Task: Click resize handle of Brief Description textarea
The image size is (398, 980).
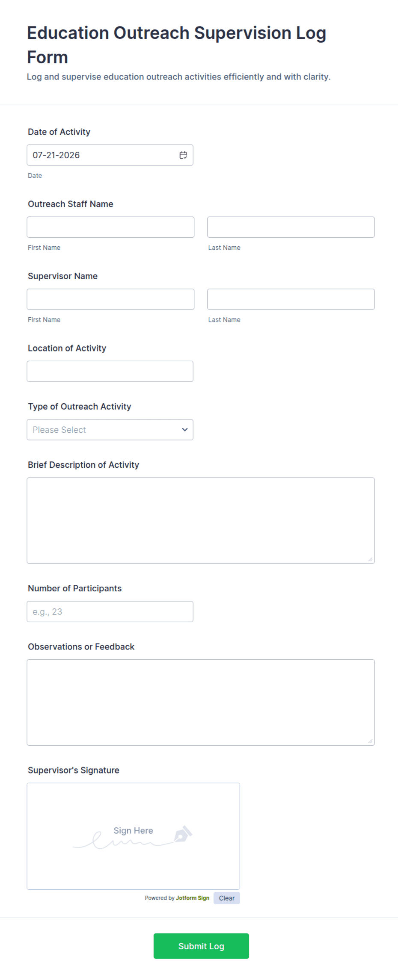Action: tap(370, 559)
